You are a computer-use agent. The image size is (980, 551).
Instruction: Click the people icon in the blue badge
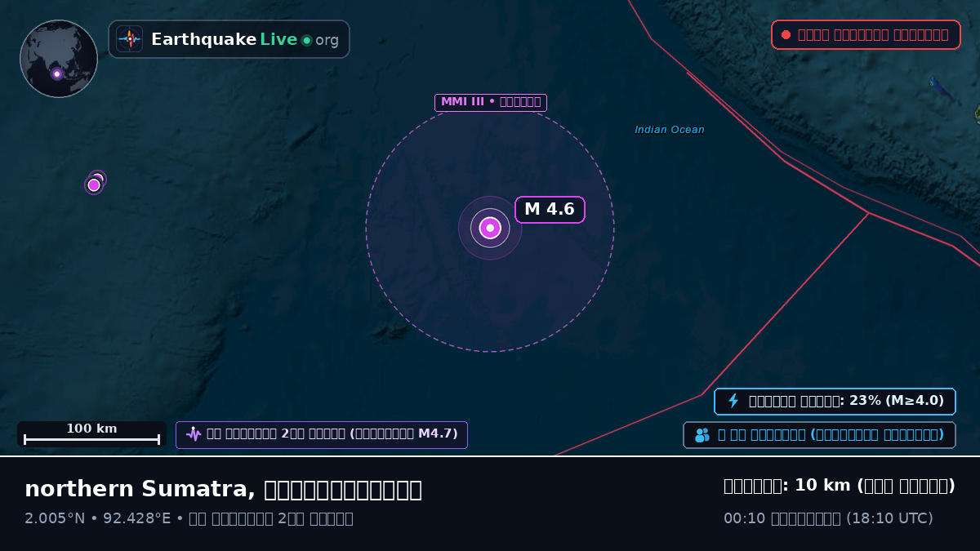click(702, 435)
